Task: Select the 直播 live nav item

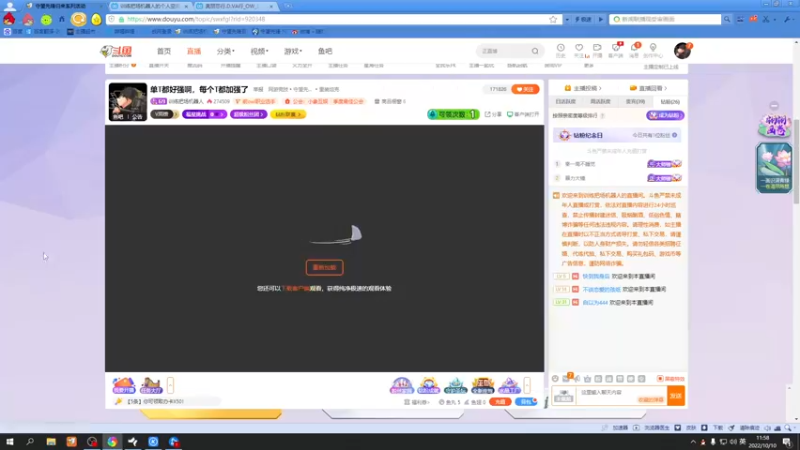Action: [194, 51]
